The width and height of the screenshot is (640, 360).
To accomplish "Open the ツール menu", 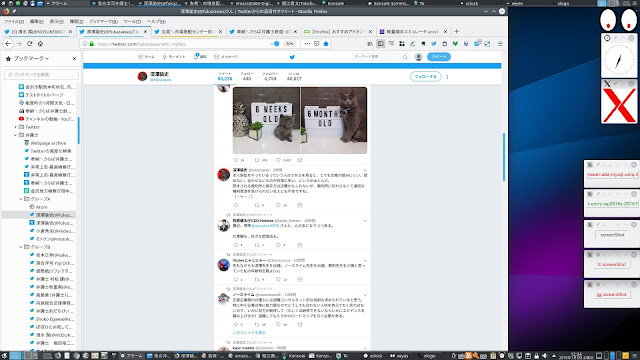I will (x=132, y=21).
